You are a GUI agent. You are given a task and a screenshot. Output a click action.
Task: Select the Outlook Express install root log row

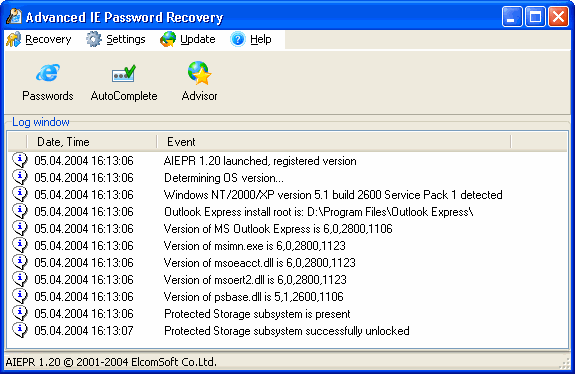click(x=288, y=212)
